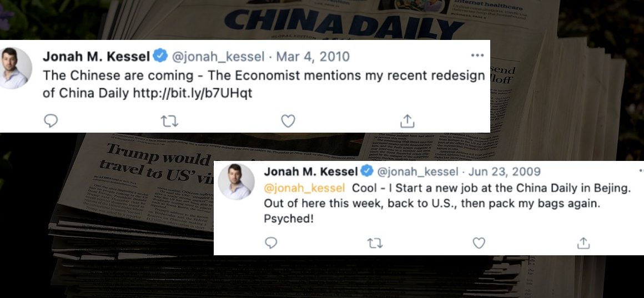
Task: Open Jonah M. Kessel name on 2009 tweet
Action: 311,171
